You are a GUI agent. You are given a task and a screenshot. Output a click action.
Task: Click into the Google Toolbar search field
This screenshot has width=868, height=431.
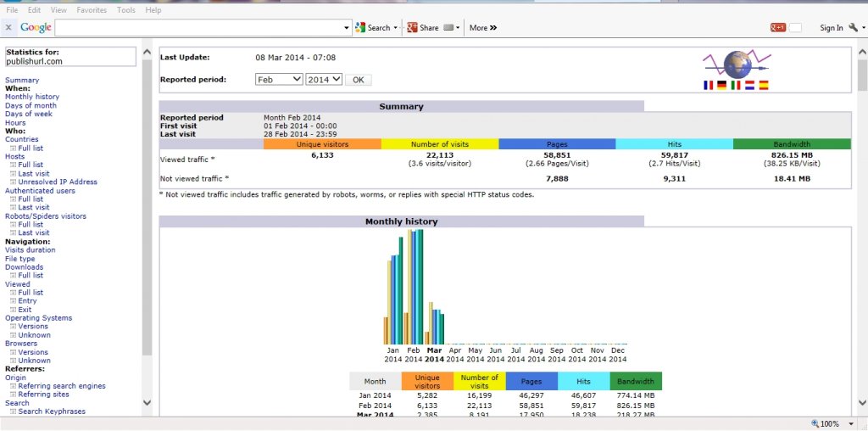(199, 28)
